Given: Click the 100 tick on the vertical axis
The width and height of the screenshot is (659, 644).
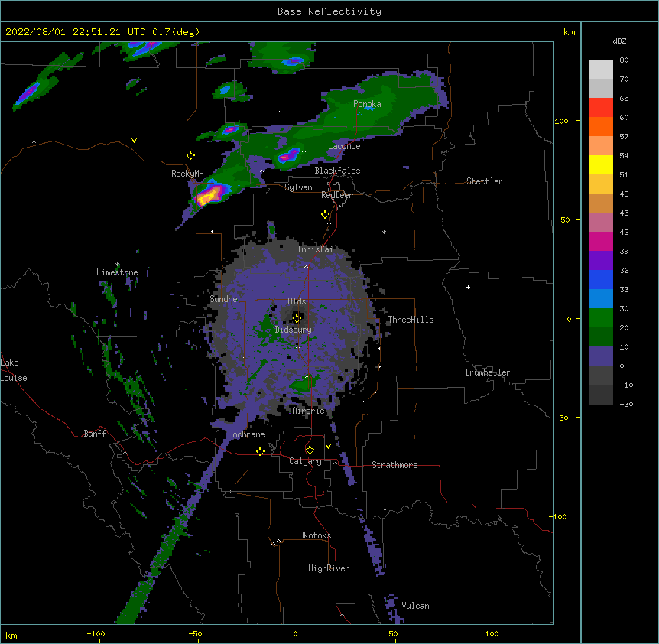Looking at the screenshot, I should 561,121.
